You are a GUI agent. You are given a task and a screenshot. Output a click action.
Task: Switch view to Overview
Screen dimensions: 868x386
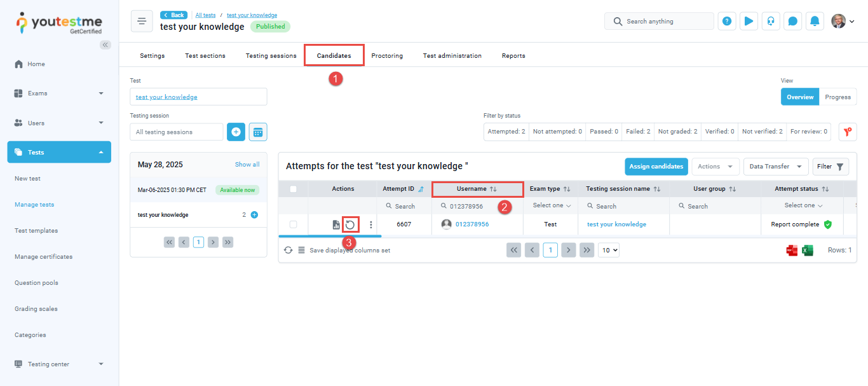click(800, 97)
